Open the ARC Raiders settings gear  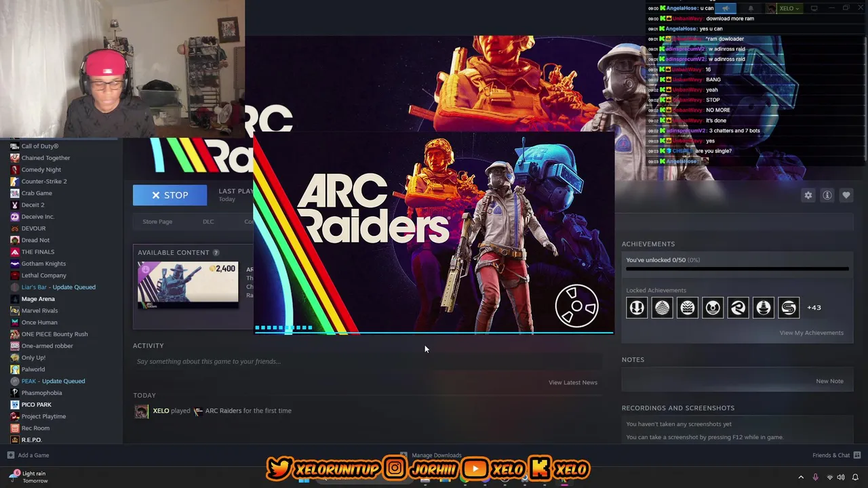[x=808, y=195]
